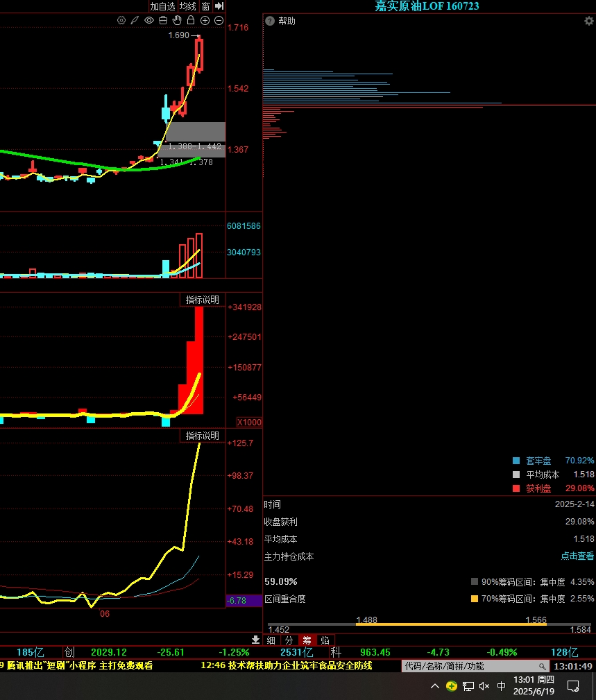Open the chip panel settings gear
Screen dimensions: 596x700
(589, 21)
